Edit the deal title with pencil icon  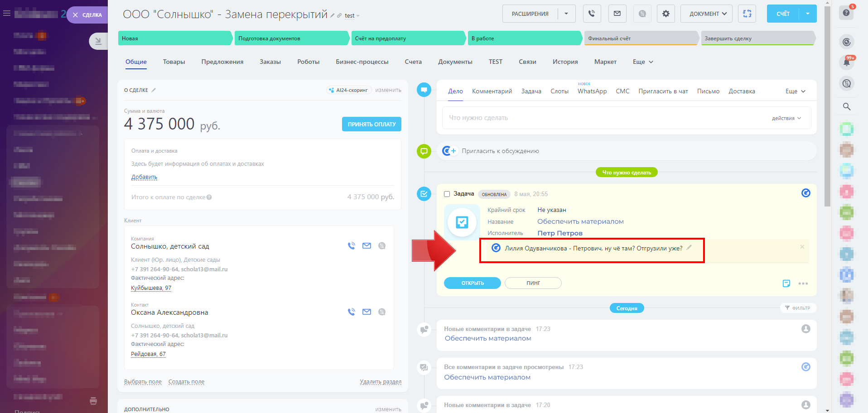coord(333,15)
